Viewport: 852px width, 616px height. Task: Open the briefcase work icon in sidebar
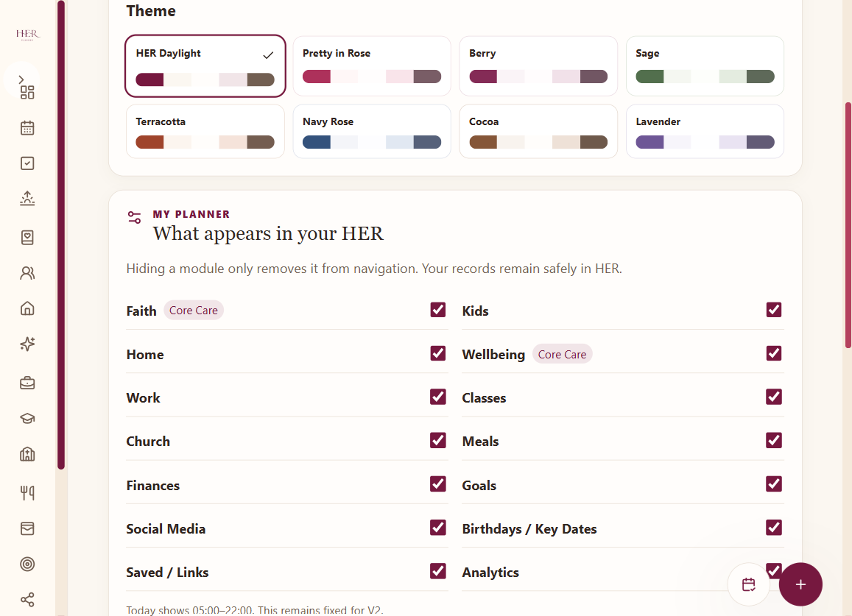[27, 383]
